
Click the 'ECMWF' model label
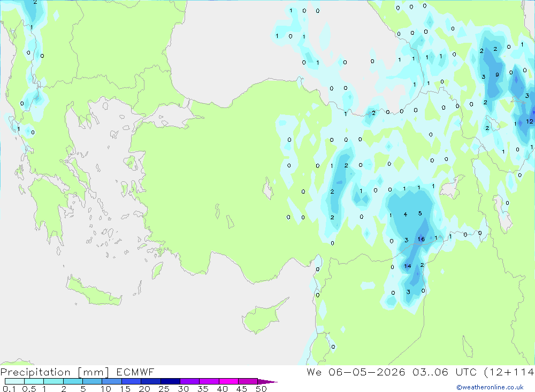click(x=135, y=372)
